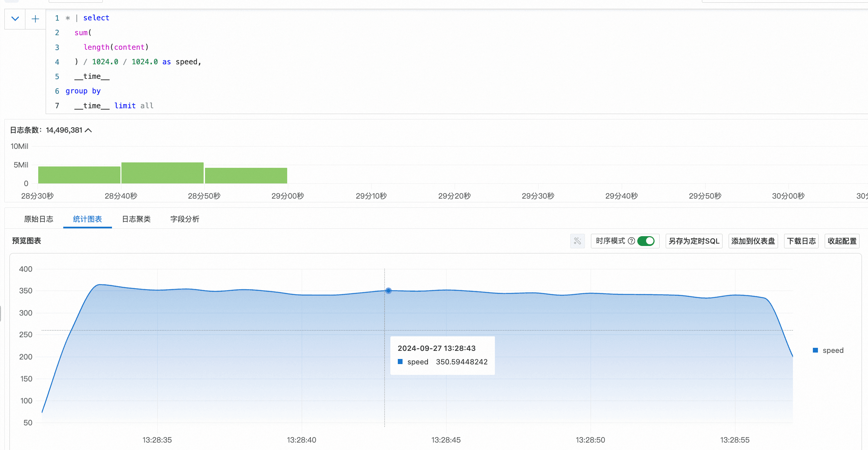This screenshot has height=450, width=868.
Task: Click the first green histogram bar at 28分30秒
Action: pyautogui.click(x=79, y=175)
